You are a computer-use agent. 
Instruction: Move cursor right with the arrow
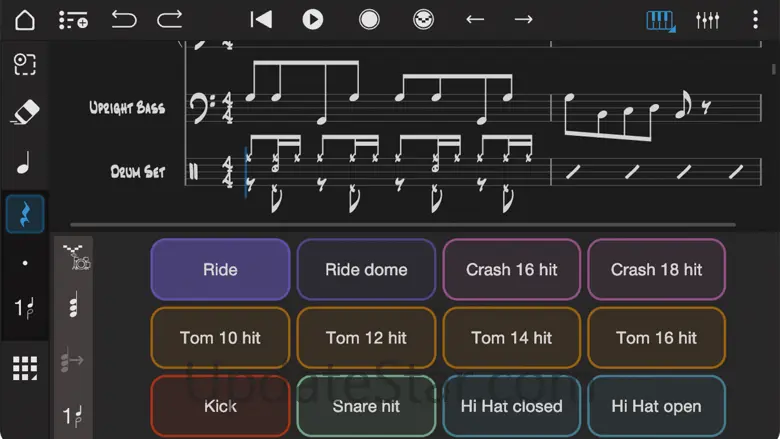click(523, 20)
